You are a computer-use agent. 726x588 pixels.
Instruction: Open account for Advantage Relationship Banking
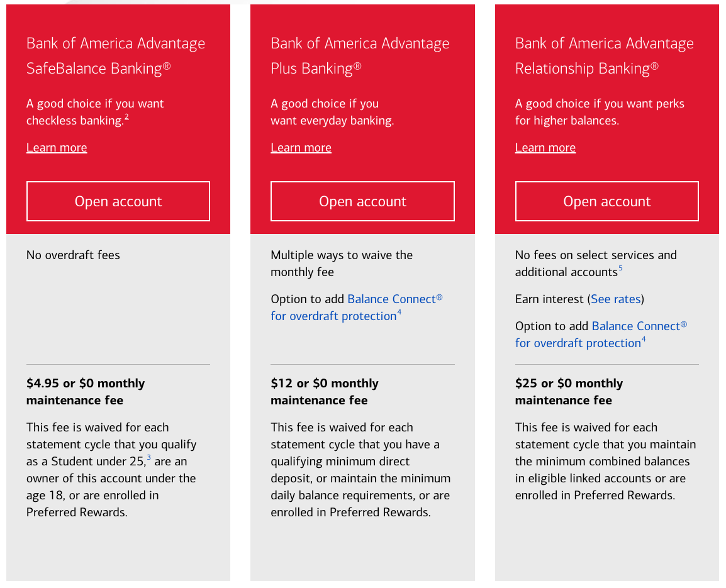606,201
